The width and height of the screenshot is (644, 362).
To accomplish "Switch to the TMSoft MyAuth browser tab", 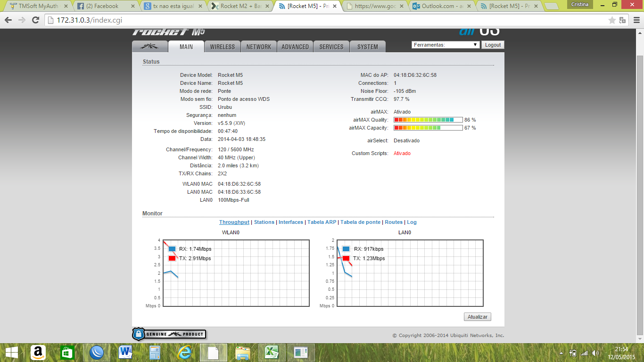I will [38, 6].
